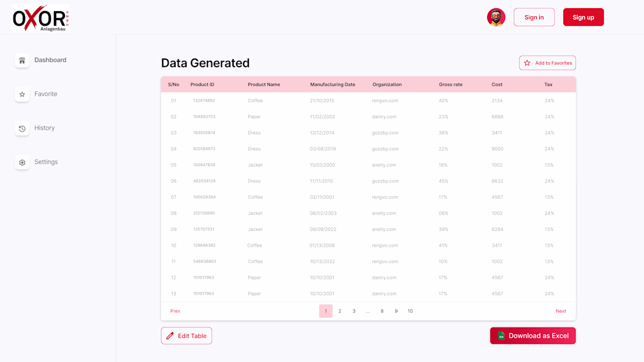Click the Organization column header
This screenshot has height=362, width=644.
click(x=387, y=85)
